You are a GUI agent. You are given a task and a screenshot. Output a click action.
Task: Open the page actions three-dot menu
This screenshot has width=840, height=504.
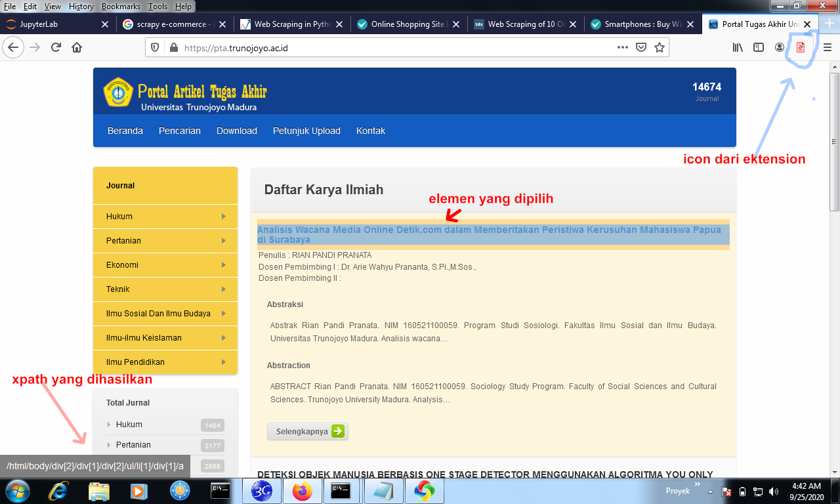(x=623, y=47)
